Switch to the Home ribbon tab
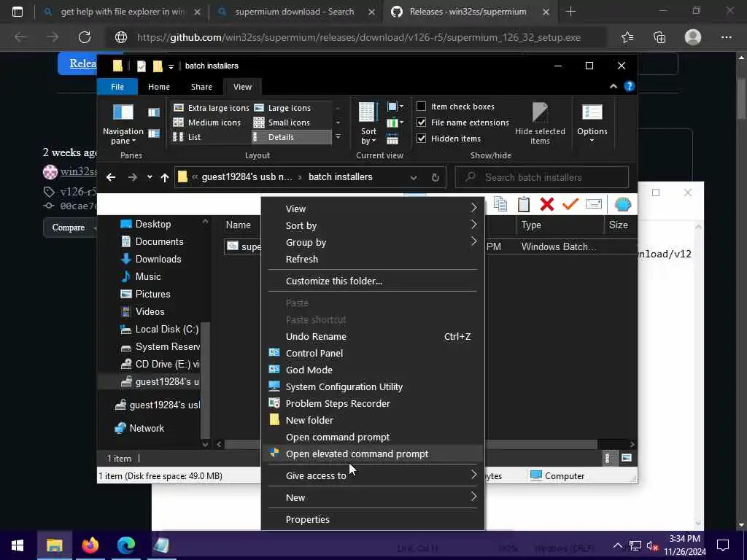The image size is (747, 560). tap(158, 87)
